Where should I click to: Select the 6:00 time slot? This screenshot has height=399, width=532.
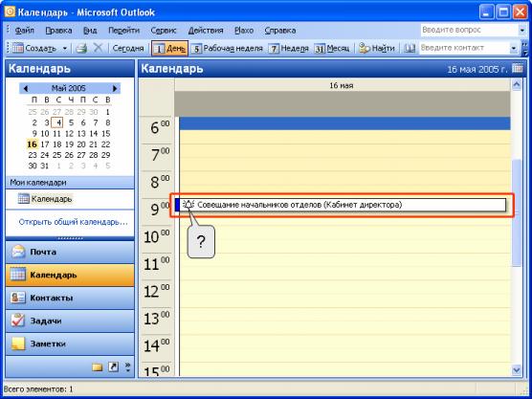(x=344, y=123)
